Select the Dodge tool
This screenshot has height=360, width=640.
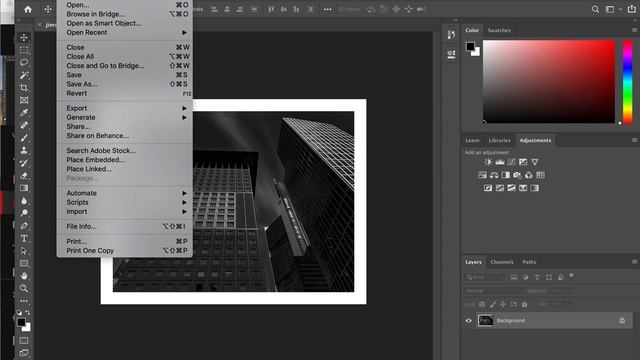point(24,213)
